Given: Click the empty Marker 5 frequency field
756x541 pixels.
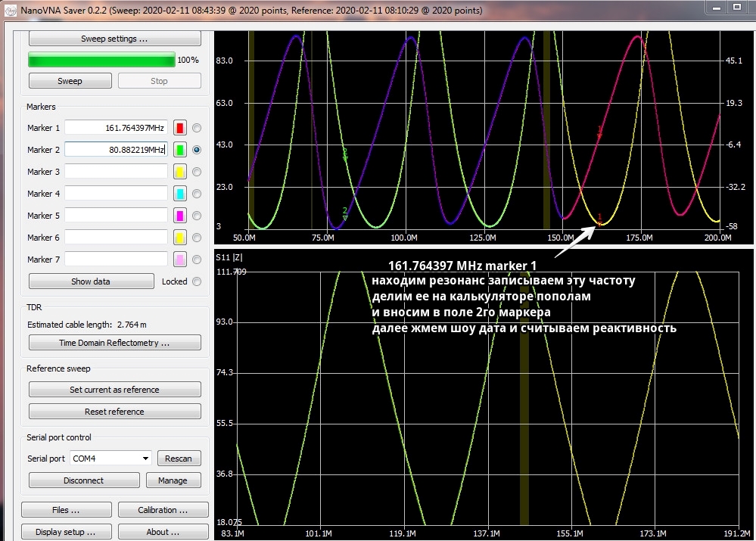Looking at the screenshot, I should (x=117, y=216).
